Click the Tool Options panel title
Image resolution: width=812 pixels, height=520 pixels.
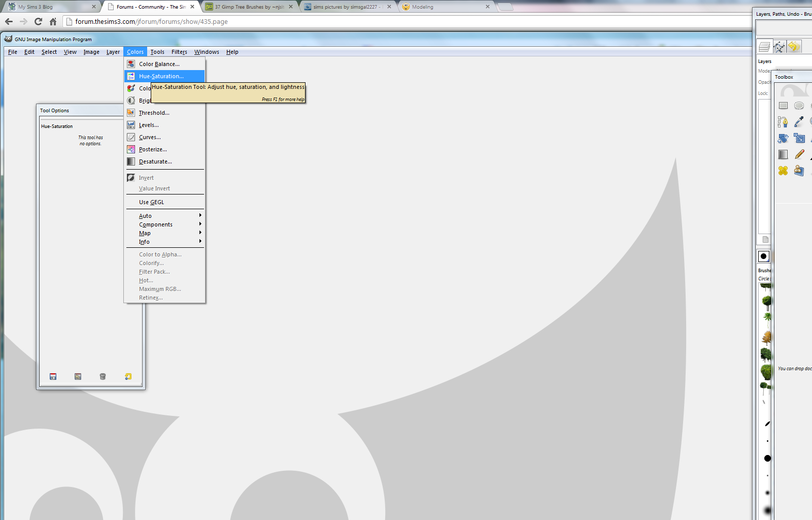[54, 110]
